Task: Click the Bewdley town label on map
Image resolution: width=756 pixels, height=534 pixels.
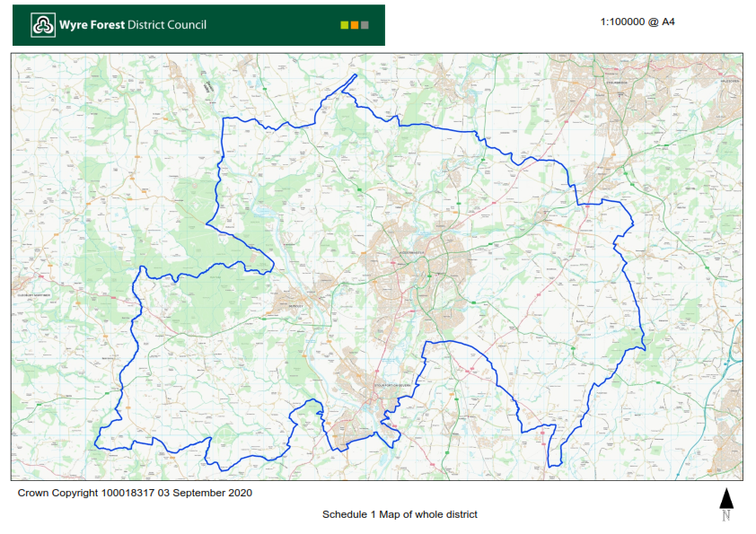Action: tap(295, 306)
